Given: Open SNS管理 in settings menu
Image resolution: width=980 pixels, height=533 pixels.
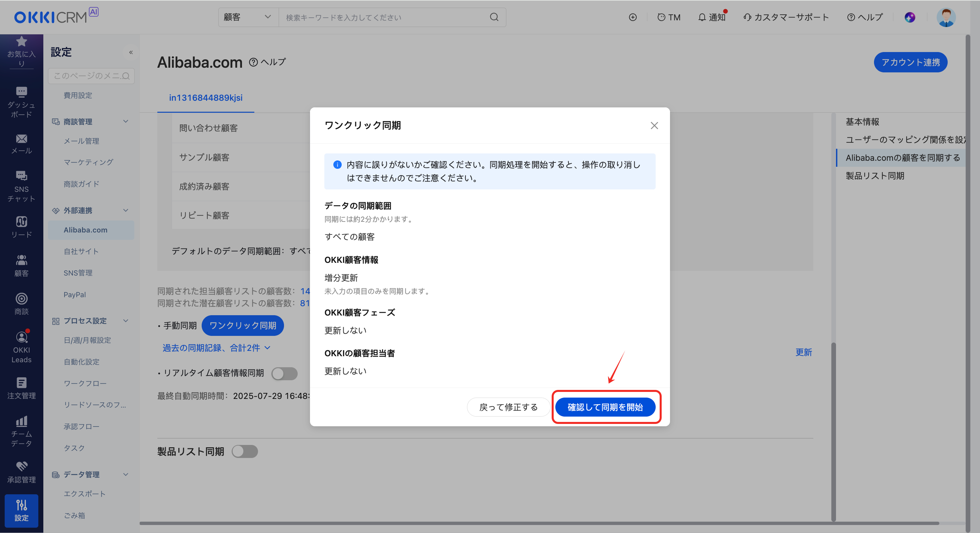Looking at the screenshot, I should point(78,273).
